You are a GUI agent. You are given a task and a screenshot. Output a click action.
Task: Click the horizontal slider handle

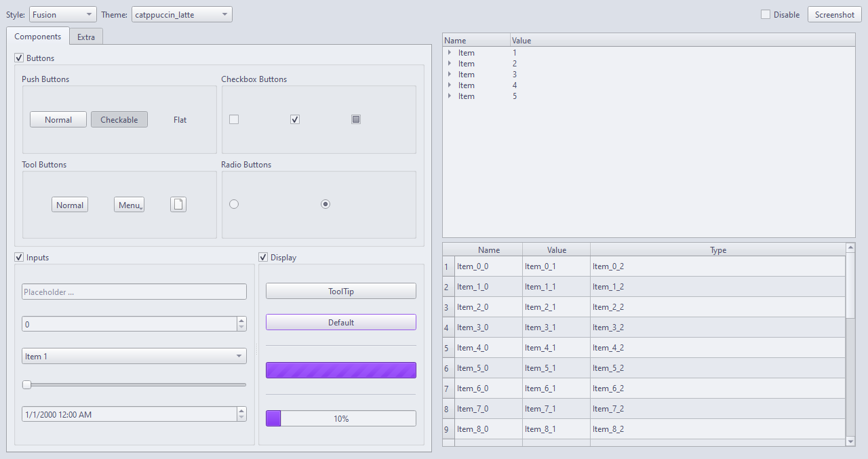point(26,385)
